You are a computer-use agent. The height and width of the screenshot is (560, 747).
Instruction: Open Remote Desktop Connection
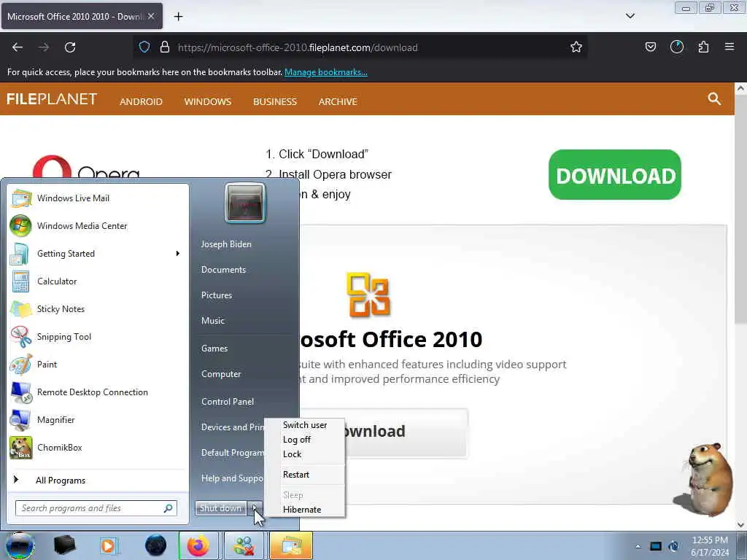(98, 392)
